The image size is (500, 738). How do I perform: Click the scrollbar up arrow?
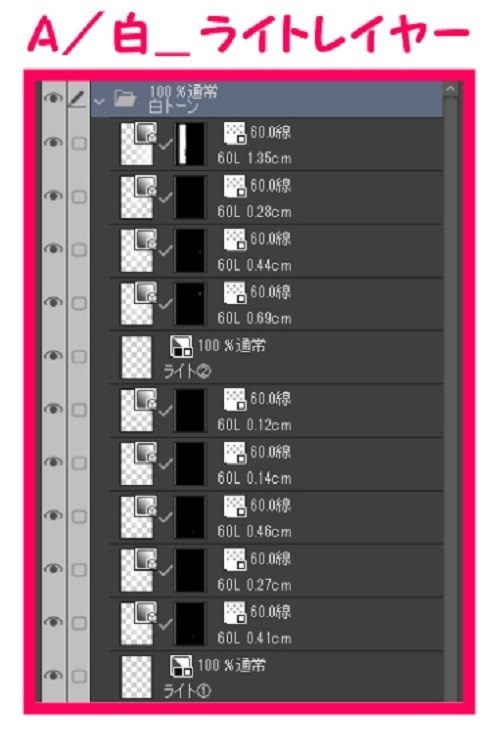[x=450, y=88]
